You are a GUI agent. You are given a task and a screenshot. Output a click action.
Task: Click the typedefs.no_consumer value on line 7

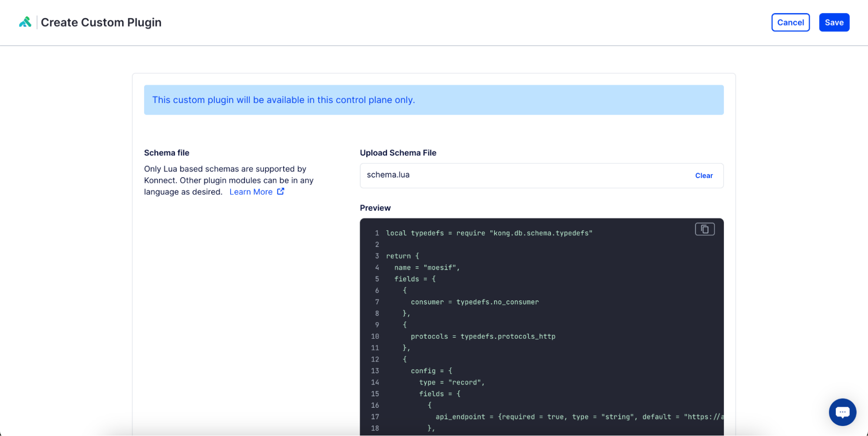tap(497, 302)
